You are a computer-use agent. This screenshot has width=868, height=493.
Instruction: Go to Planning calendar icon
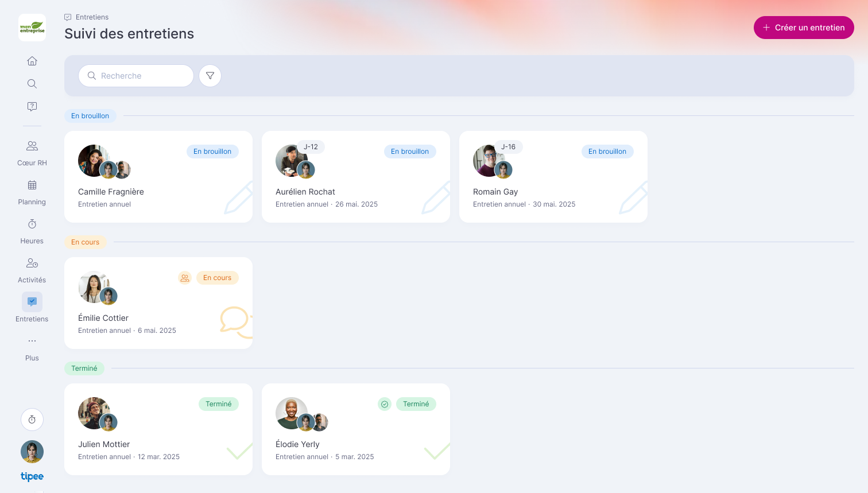coord(32,192)
